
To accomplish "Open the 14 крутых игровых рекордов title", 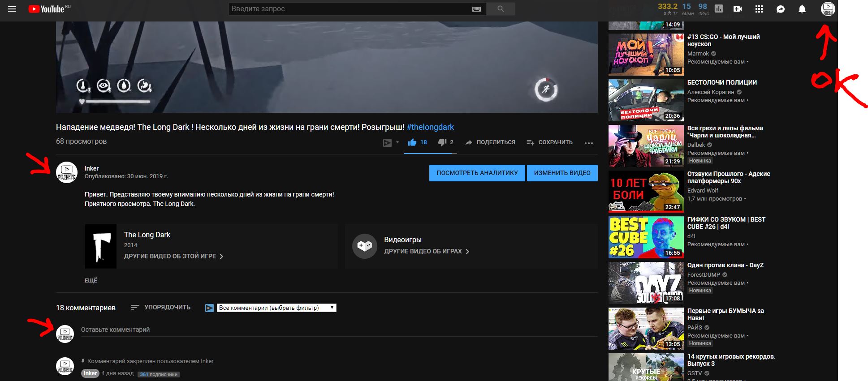I will click(x=731, y=360).
